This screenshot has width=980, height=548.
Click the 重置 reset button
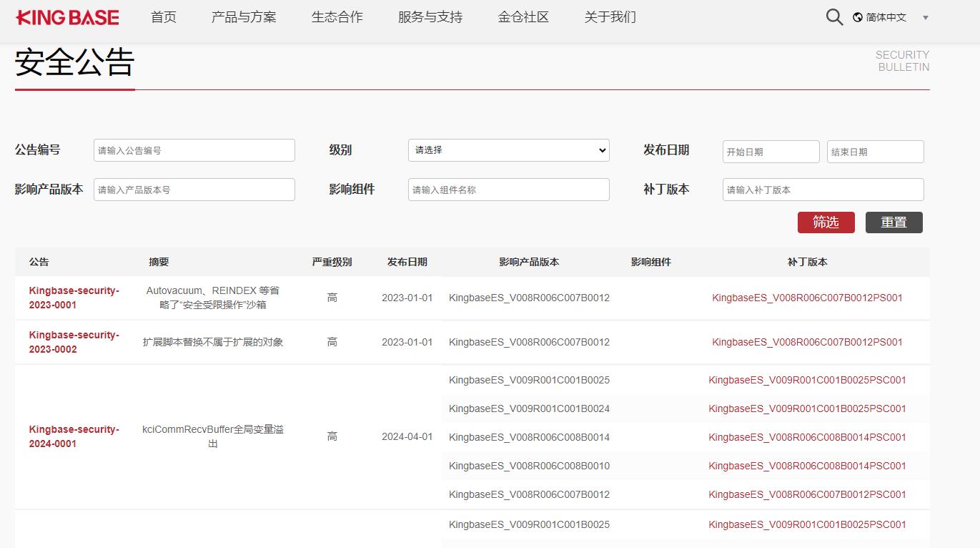tap(894, 222)
